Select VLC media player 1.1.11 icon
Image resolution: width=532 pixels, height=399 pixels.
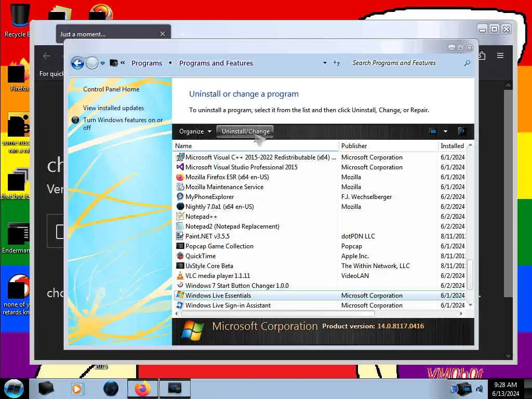[x=180, y=275]
